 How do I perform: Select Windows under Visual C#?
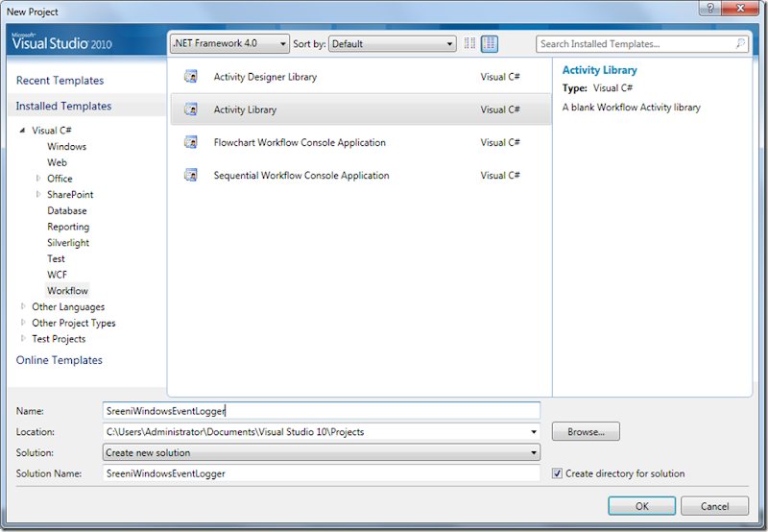click(66, 147)
